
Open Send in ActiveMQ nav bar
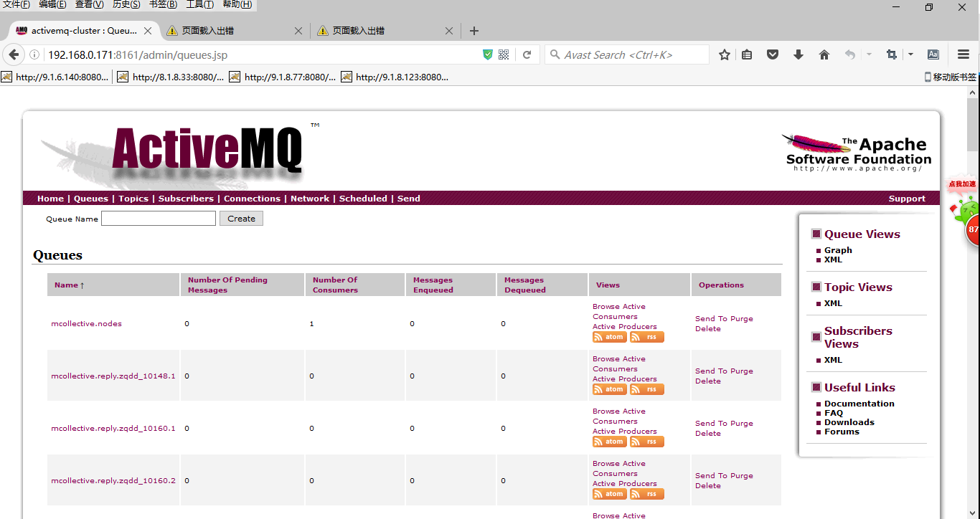(x=409, y=199)
